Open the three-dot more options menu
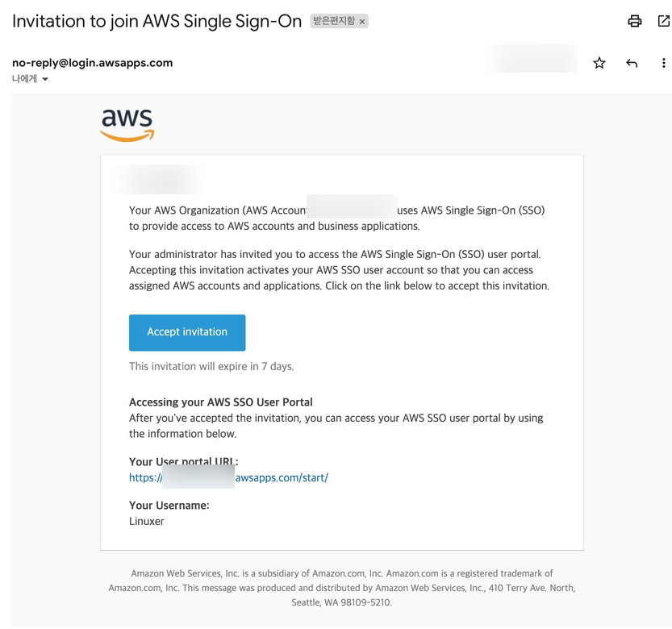 (663, 63)
